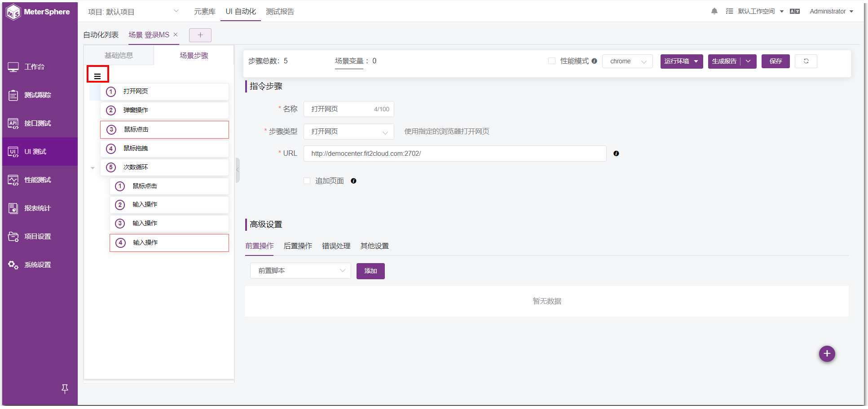Open the 项目: 默认项目 dropdown

click(133, 12)
